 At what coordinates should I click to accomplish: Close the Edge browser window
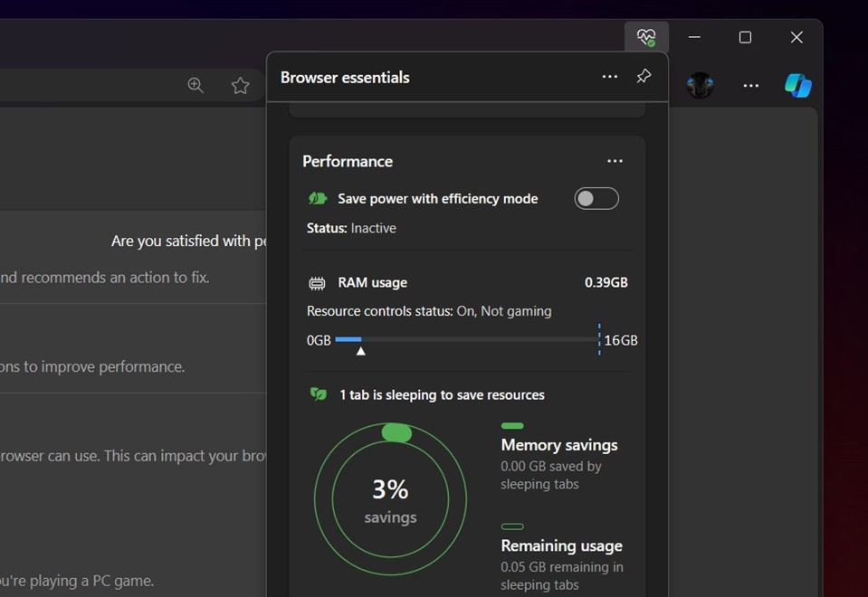click(796, 37)
